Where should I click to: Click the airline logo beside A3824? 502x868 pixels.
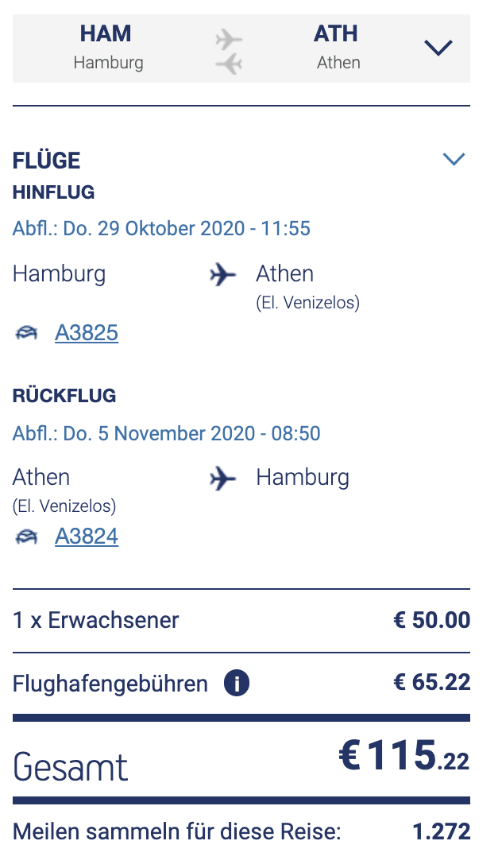point(26,537)
